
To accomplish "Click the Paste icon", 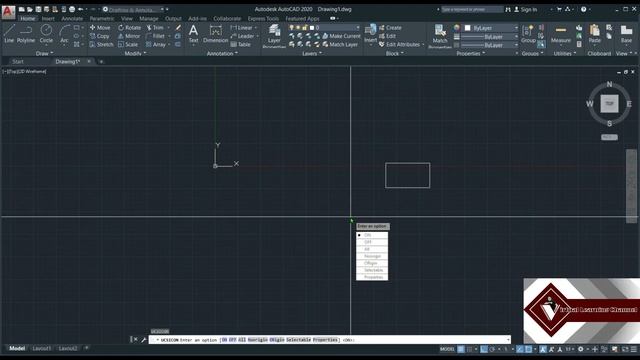I will (595, 33).
